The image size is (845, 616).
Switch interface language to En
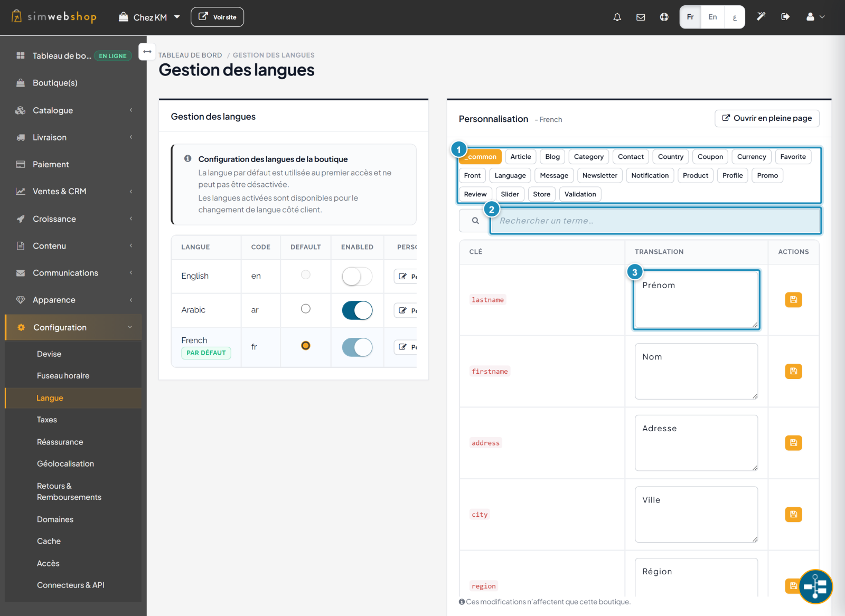pyautogui.click(x=712, y=17)
